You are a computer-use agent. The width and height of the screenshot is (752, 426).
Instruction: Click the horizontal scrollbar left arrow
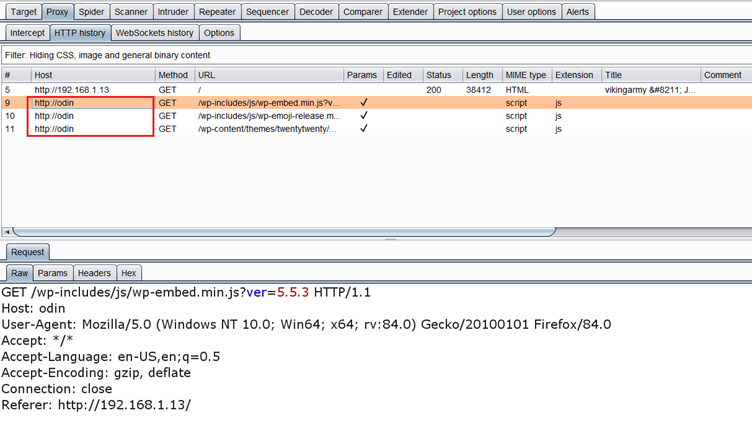click(x=7, y=232)
